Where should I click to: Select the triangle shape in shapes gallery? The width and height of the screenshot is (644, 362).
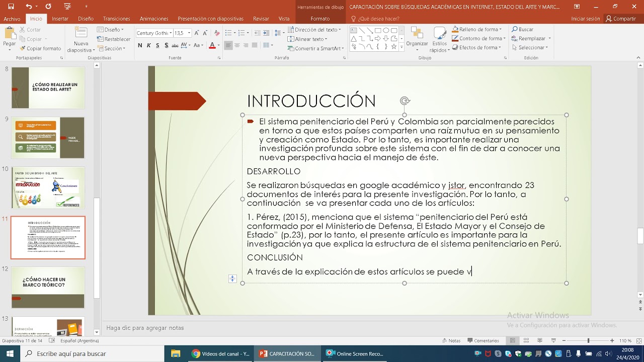(354, 38)
